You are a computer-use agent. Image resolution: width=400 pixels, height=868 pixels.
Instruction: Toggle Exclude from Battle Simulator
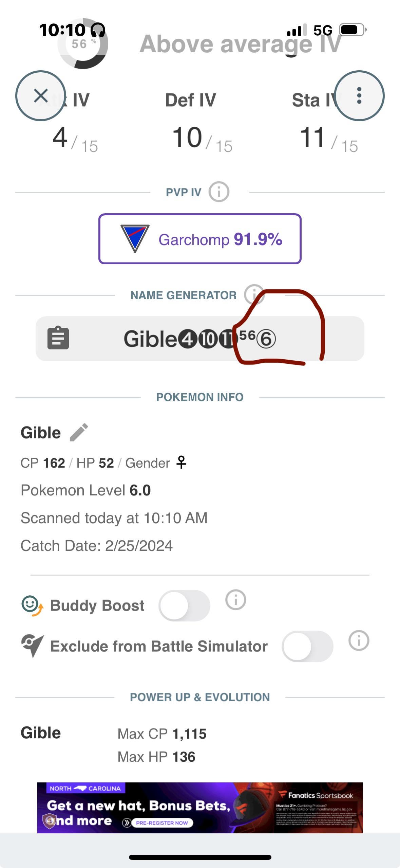click(x=307, y=646)
